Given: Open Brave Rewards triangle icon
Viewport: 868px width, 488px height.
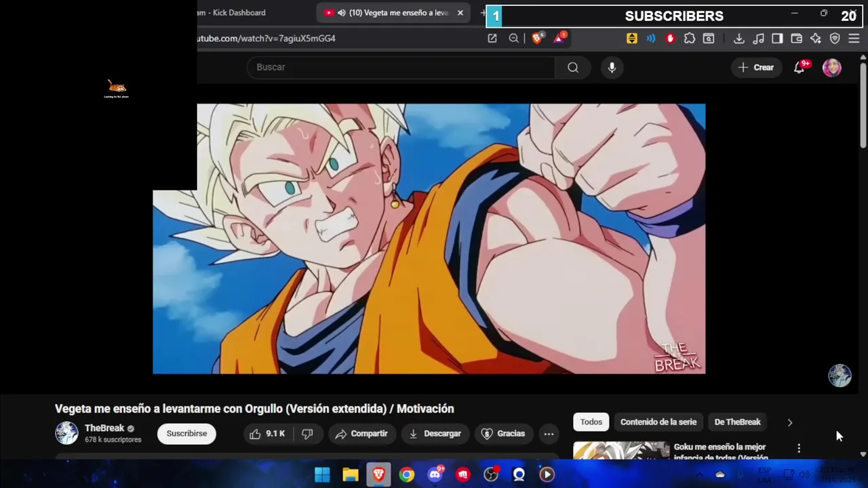Looking at the screenshot, I should pos(559,39).
